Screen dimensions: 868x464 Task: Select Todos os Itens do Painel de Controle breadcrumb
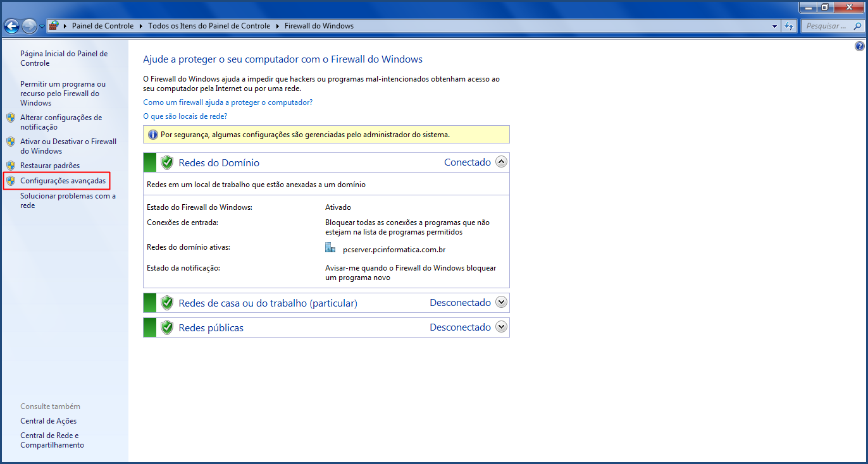[209, 26]
